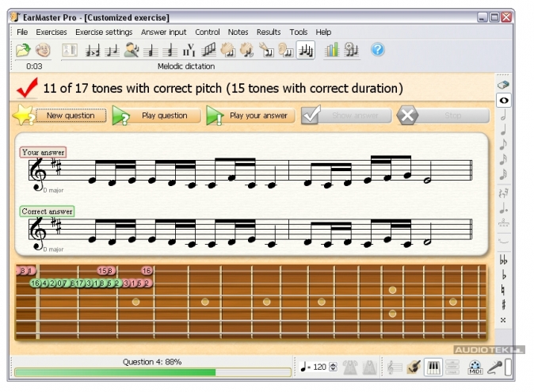Select the eighth note duration
This screenshot has width=534, height=392.
point(503,145)
